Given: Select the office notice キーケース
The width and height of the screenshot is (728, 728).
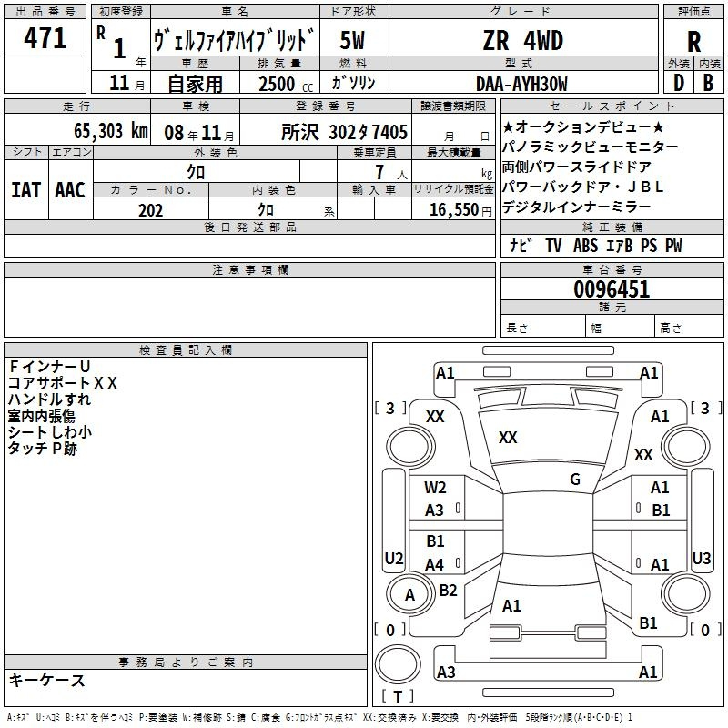Looking at the screenshot, I should pos(47,680).
